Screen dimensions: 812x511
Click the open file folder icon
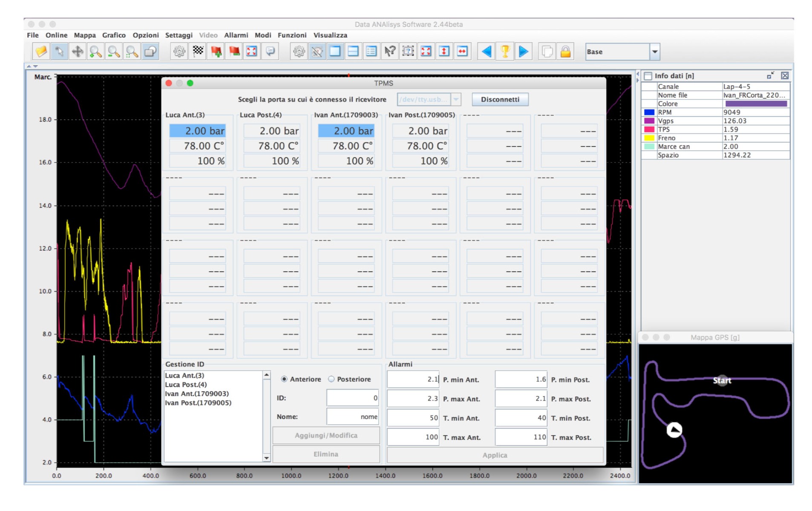(x=41, y=52)
